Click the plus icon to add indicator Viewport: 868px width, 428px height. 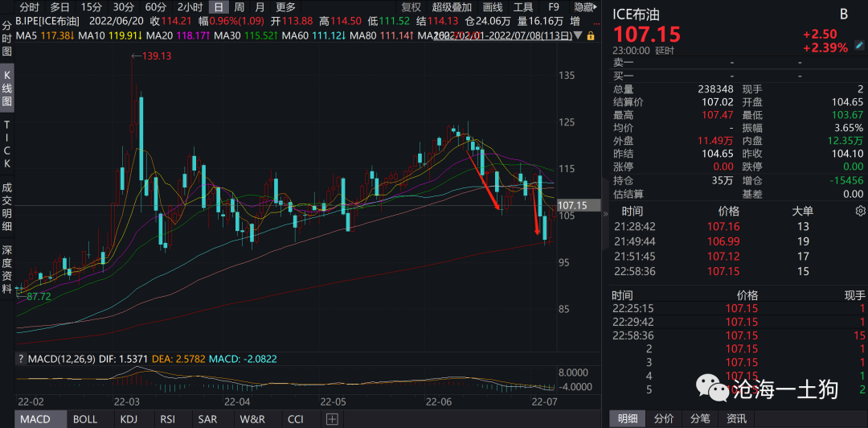tap(332, 418)
